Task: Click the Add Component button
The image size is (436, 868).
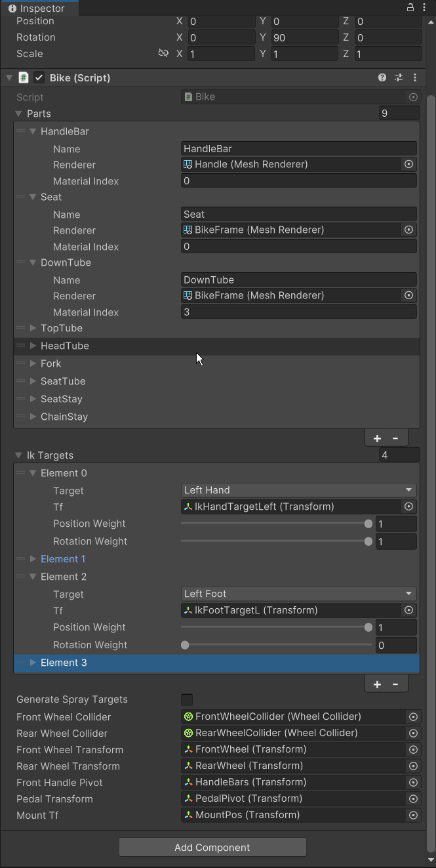Action: pyautogui.click(x=212, y=847)
